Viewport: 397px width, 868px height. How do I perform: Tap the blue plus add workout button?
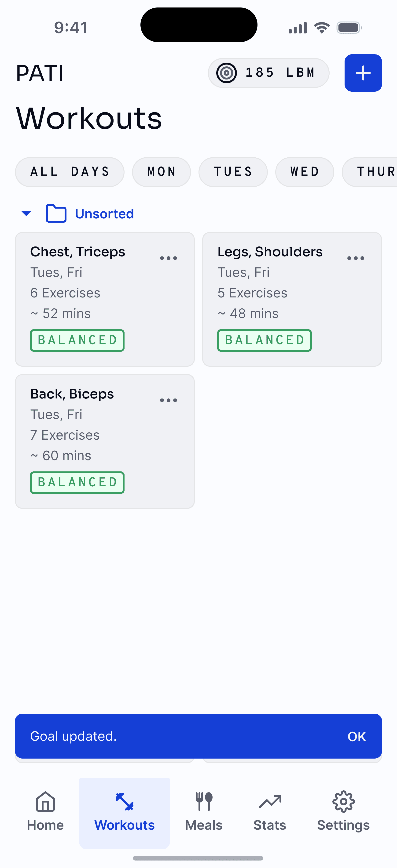[x=363, y=73]
